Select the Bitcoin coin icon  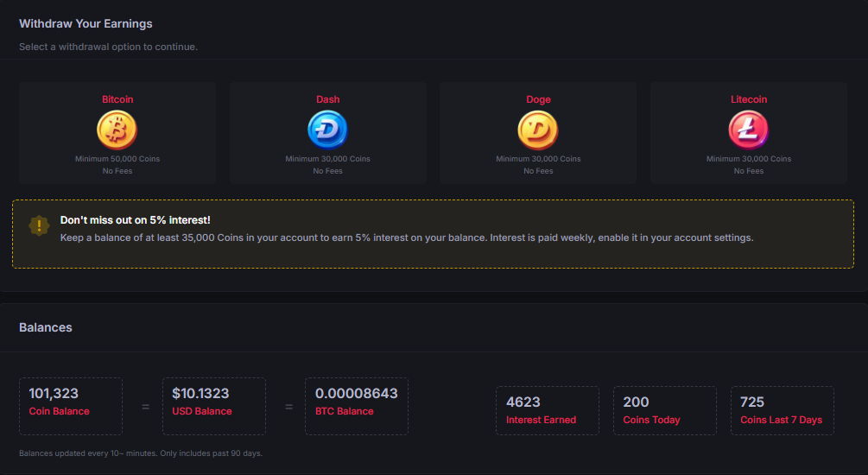point(117,130)
